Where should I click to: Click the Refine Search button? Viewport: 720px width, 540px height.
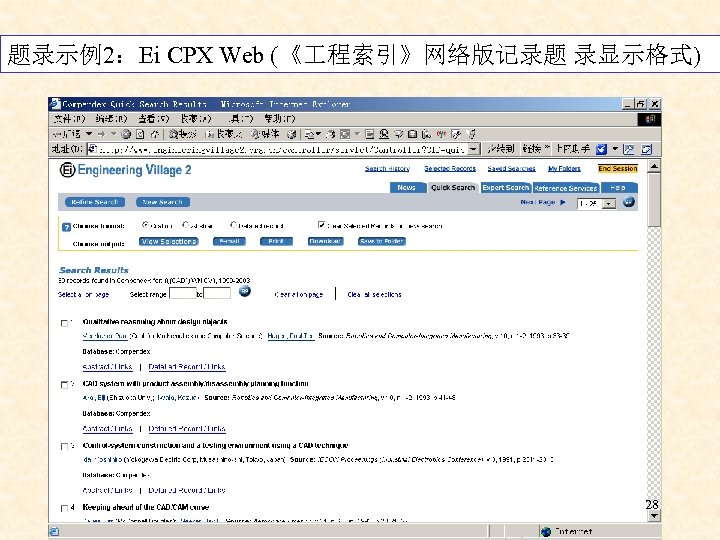click(x=95, y=202)
